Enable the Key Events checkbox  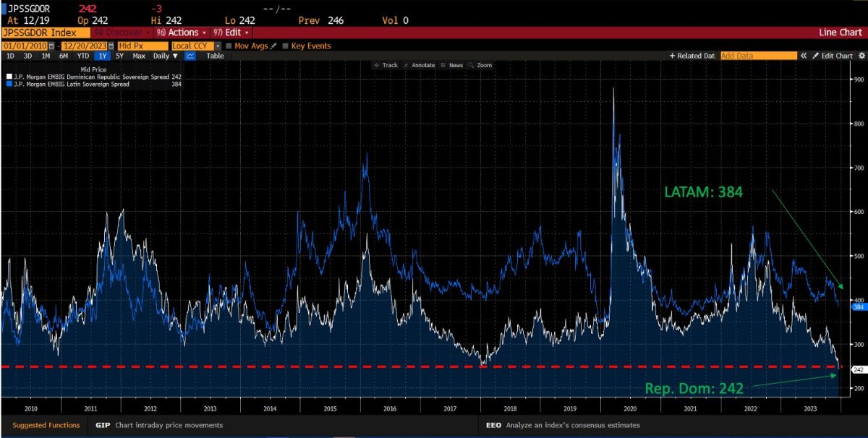coord(285,46)
